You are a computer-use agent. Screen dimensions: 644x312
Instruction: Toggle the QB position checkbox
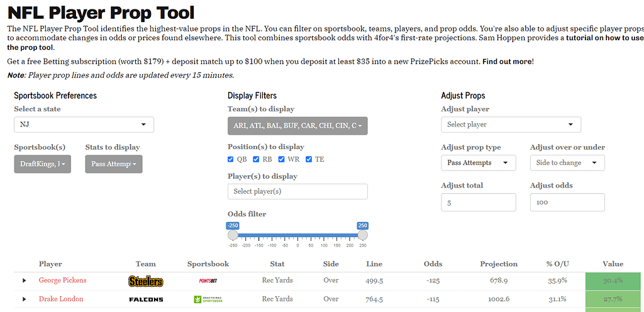[x=230, y=159]
